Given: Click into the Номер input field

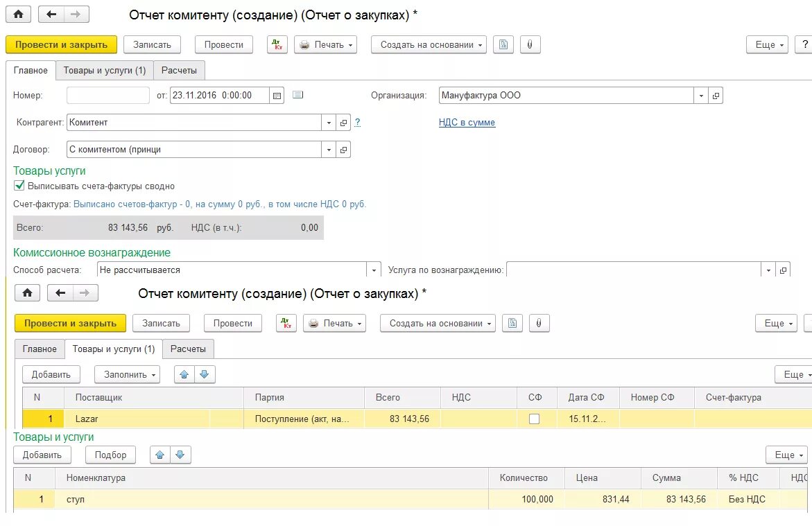Looking at the screenshot, I should click(x=108, y=95).
